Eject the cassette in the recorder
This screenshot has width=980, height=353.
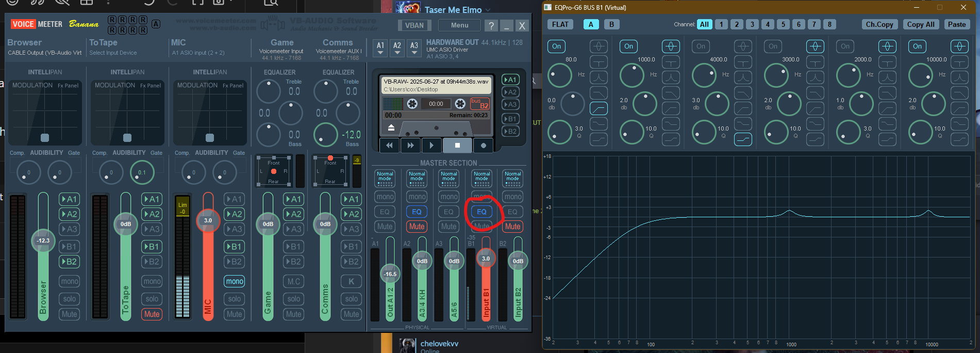click(x=391, y=127)
